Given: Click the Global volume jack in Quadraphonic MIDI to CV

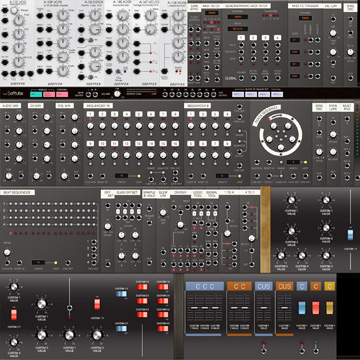Looking at the screenshot, I should pos(241,78).
